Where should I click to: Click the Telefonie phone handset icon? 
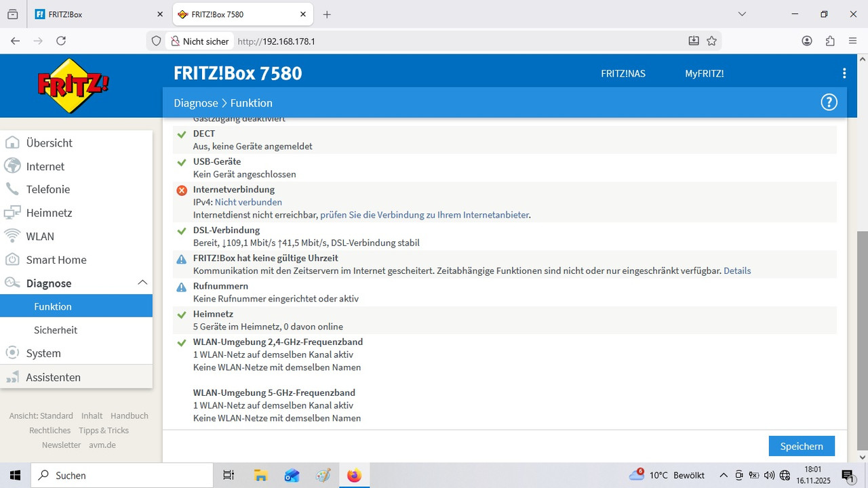(x=12, y=189)
